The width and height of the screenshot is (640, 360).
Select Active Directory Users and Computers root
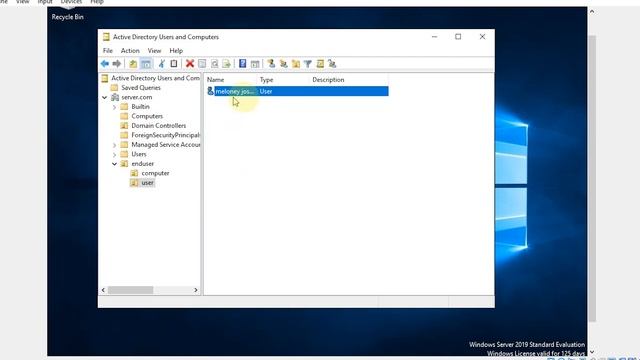pyautogui.click(x=155, y=78)
